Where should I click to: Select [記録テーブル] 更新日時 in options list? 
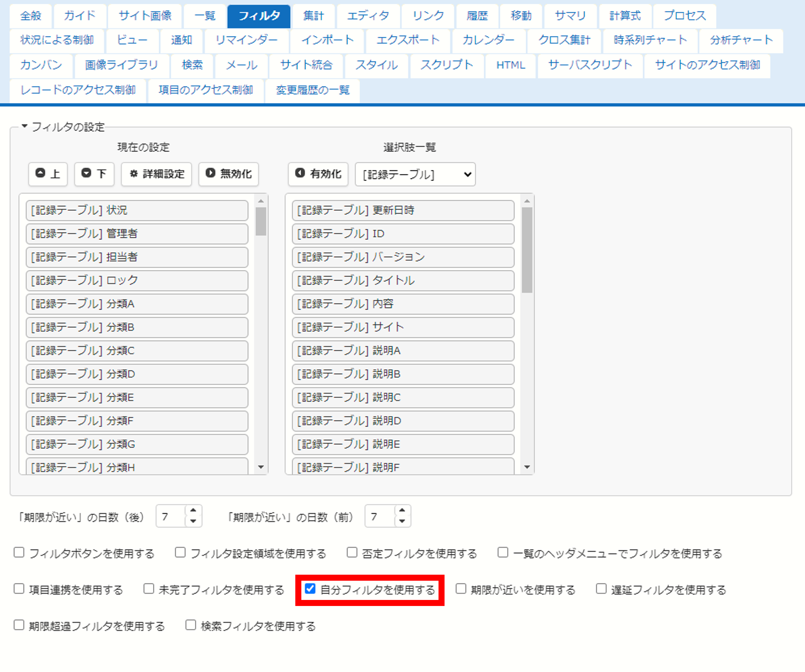coord(403,210)
